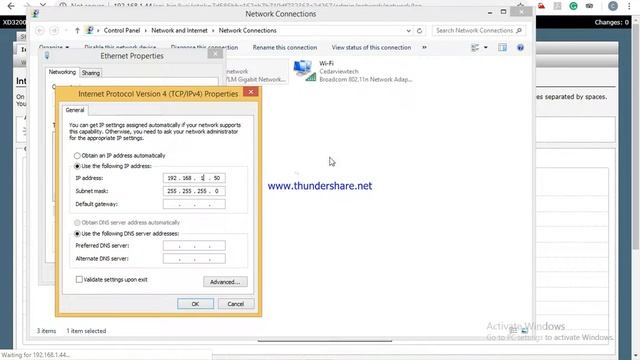Image resolution: width=640 pixels, height=360 pixels.
Task: Click the Wi-Fi network adapter icon
Action: [304, 70]
